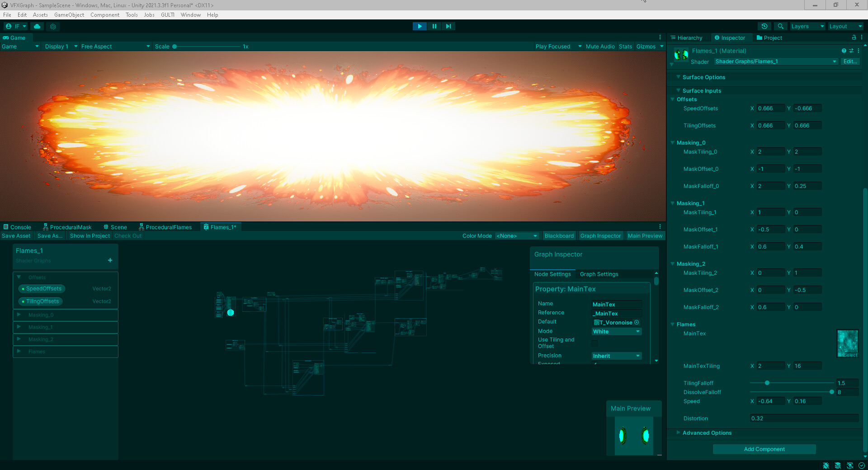The width and height of the screenshot is (868, 470).
Task: Click the auto-refresh status icon bottom right
Action: [x=850, y=465]
